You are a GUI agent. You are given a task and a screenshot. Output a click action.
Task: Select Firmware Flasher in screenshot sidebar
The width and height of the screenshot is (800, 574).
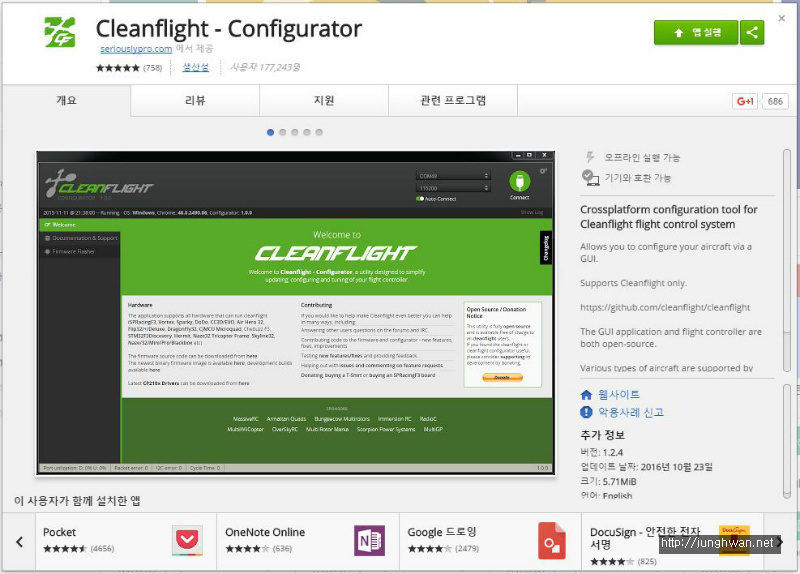81,252
